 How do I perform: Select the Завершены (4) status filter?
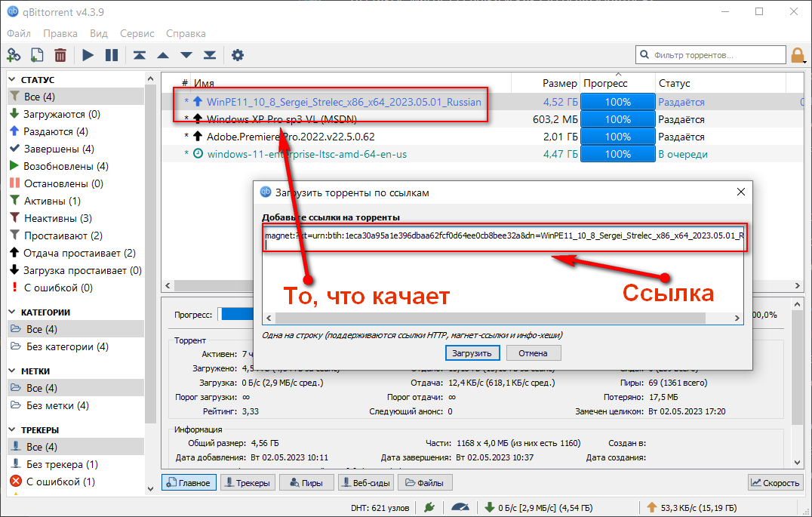coord(75,149)
